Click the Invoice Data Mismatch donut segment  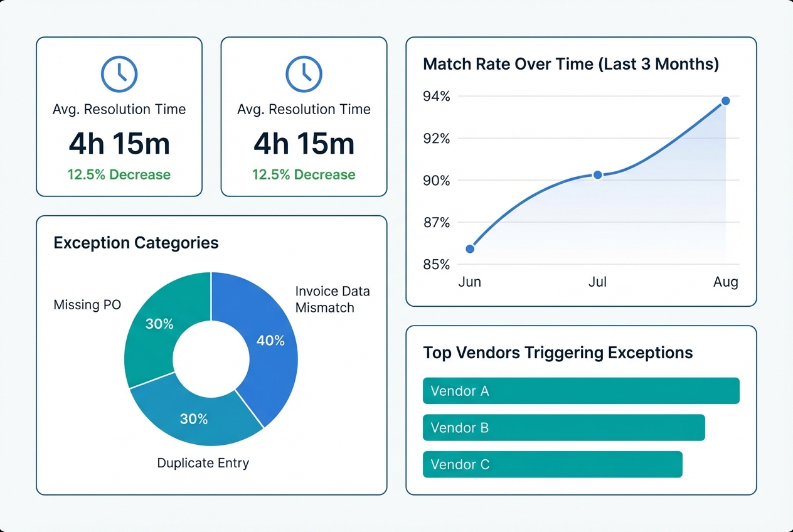[273, 342]
